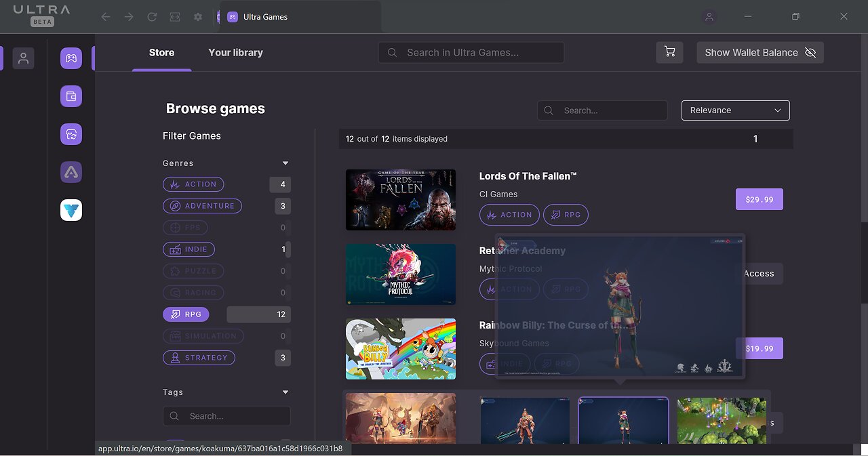
Task: Open the user profile icon in title bar
Action: click(709, 17)
